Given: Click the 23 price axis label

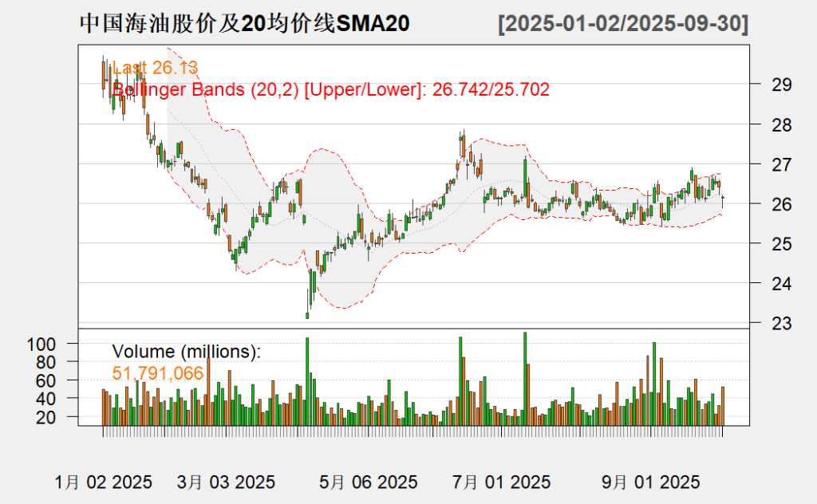Looking at the screenshot, I should pyautogui.click(x=761, y=323).
